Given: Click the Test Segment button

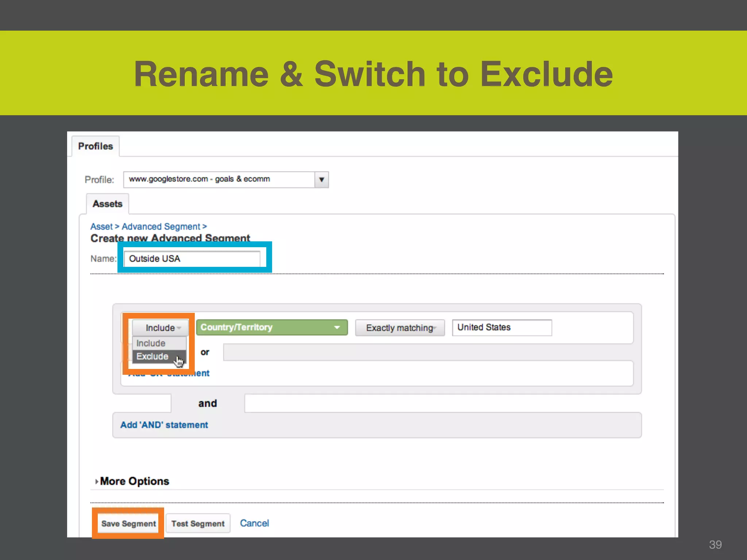Looking at the screenshot, I should (x=198, y=524).
